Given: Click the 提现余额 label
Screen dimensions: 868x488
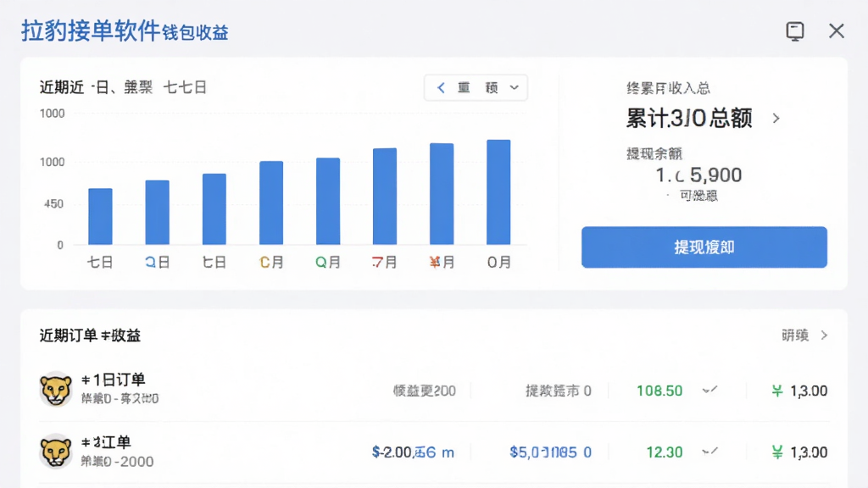Looking at the screenshot, I should (654, 153).
